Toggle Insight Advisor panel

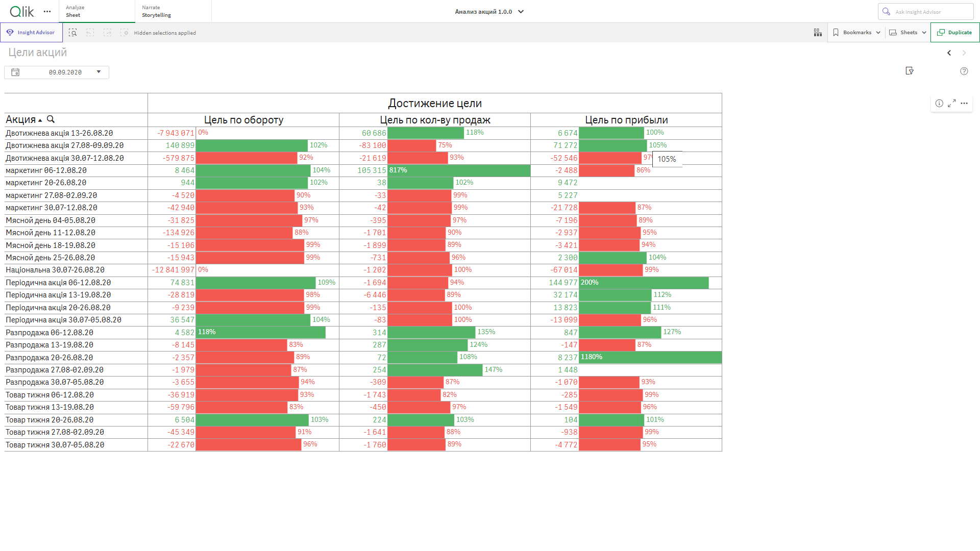coord(31,33)
